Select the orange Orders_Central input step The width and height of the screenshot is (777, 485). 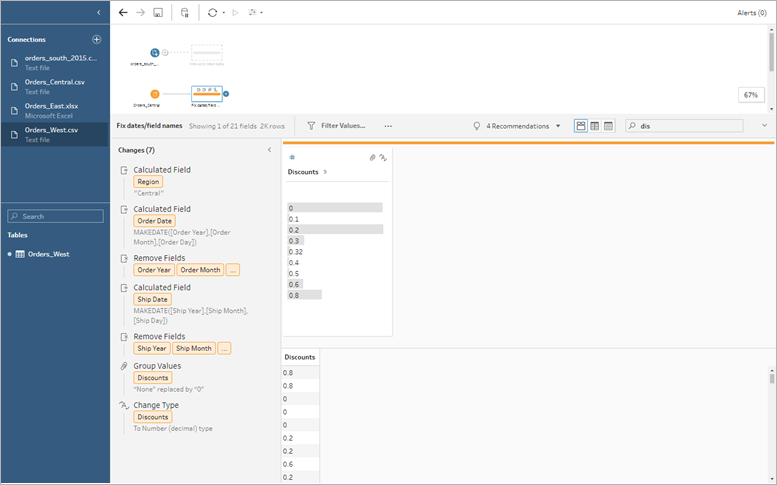(x=155, y=94)
